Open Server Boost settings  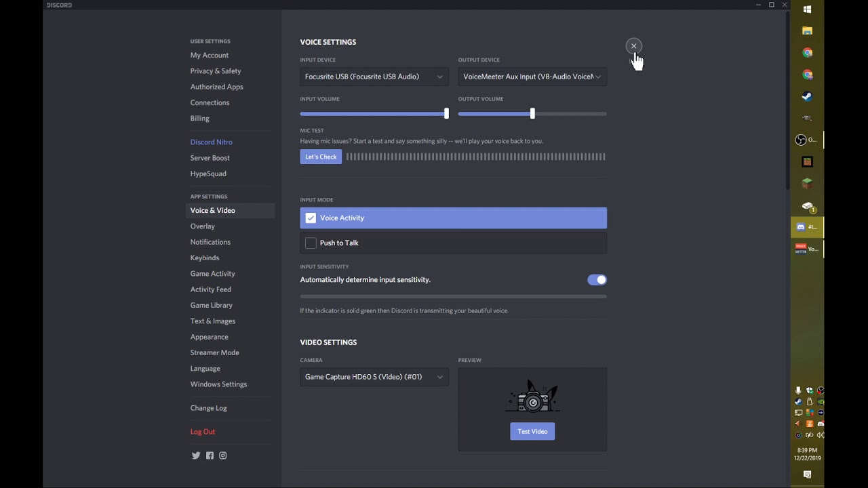210,158
